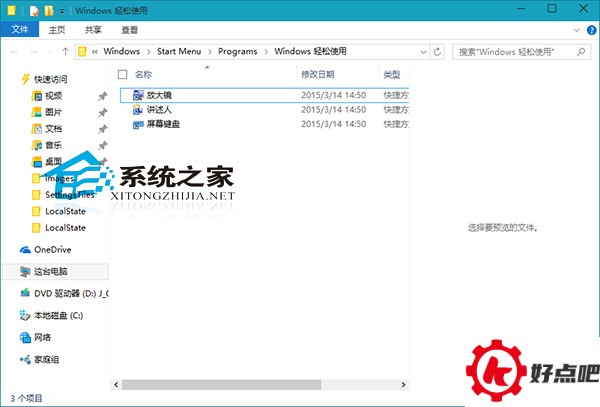Open the 文件 ribbon tab

click(20, 29)
